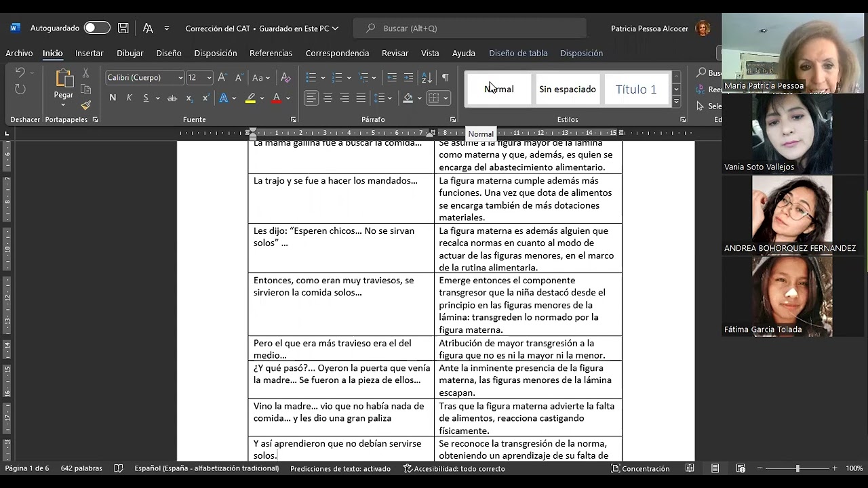
Task: Click the decrease indent icon
Action: click(x=392, y=77)
